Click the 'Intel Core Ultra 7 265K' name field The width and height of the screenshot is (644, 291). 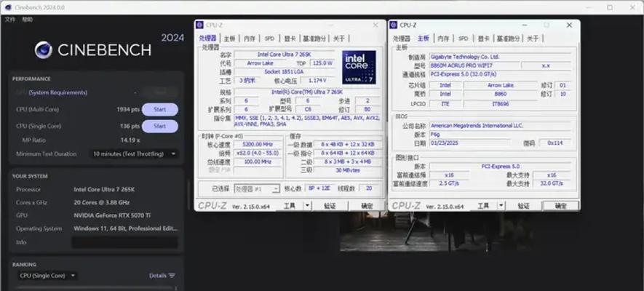[x=285, y=55]
